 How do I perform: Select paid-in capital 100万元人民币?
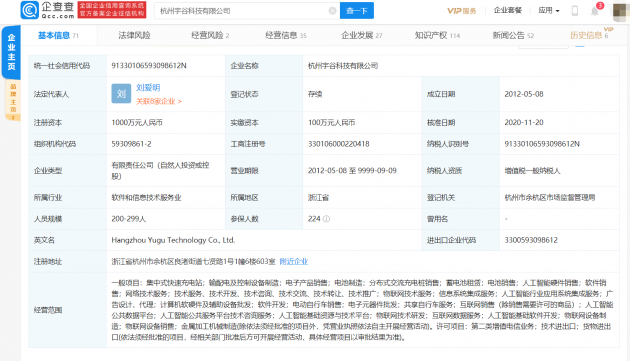tap(331, 123)
